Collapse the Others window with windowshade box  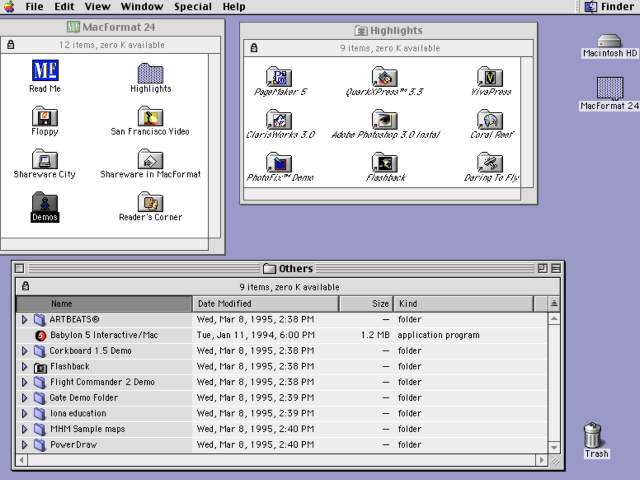[x=556, y=269]
